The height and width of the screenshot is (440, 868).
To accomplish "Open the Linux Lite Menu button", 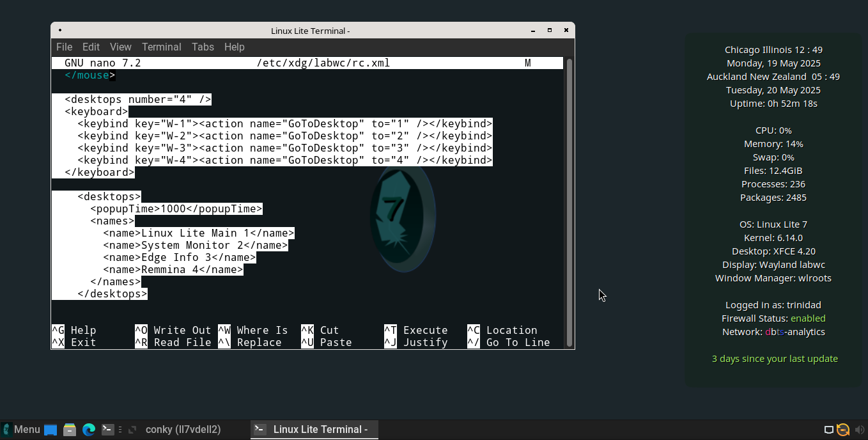I will click(x=21, y=430).
